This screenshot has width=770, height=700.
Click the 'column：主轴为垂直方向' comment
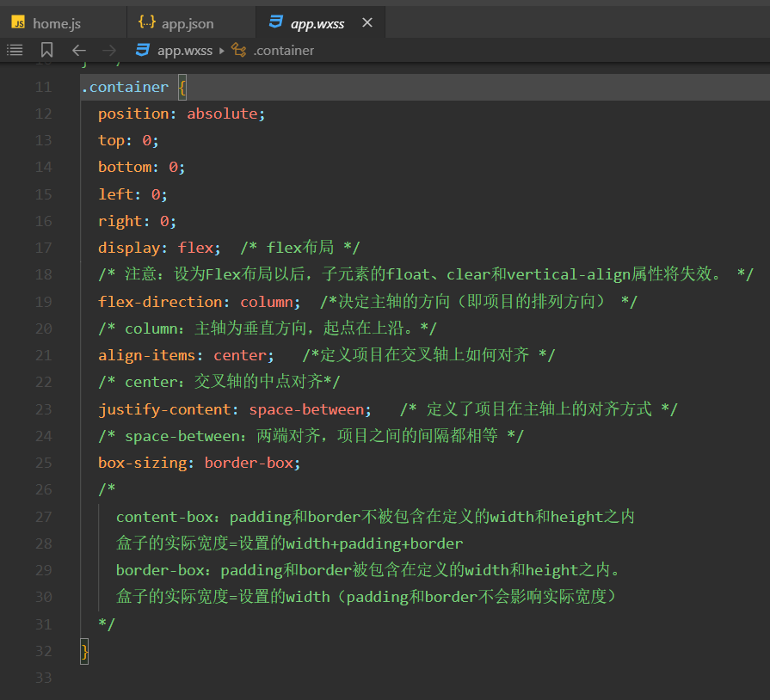click(x=268, y=328)
